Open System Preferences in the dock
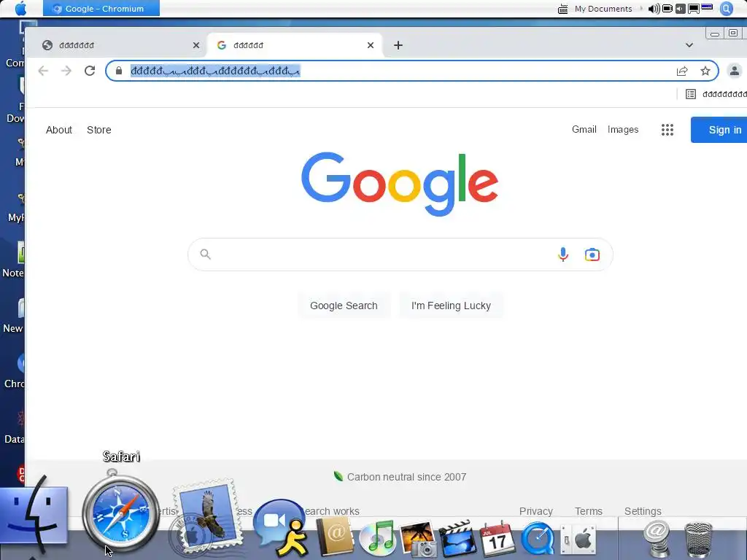This screenshot has height=560, width=747. [x=578, y=539]
